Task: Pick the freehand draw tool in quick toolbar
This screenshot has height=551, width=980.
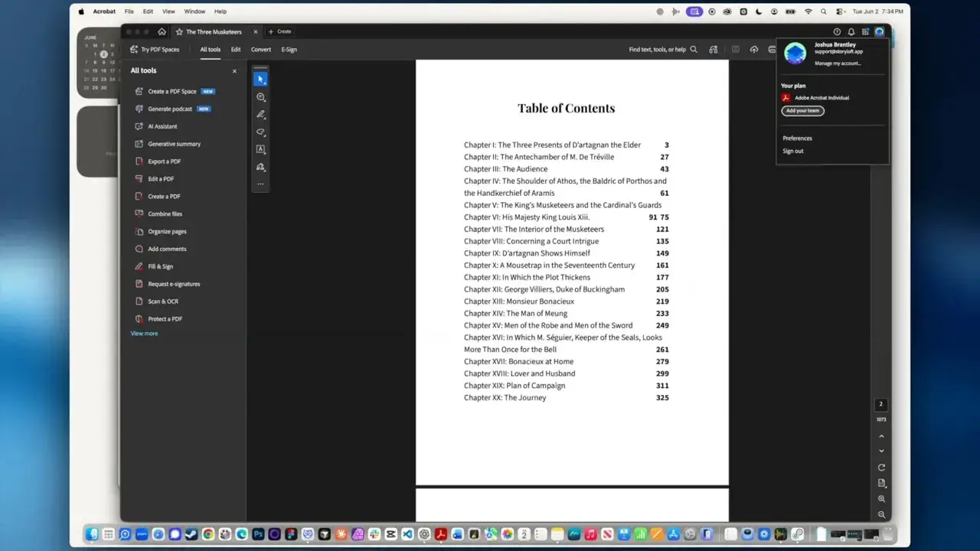Action: tap(260, 132)
